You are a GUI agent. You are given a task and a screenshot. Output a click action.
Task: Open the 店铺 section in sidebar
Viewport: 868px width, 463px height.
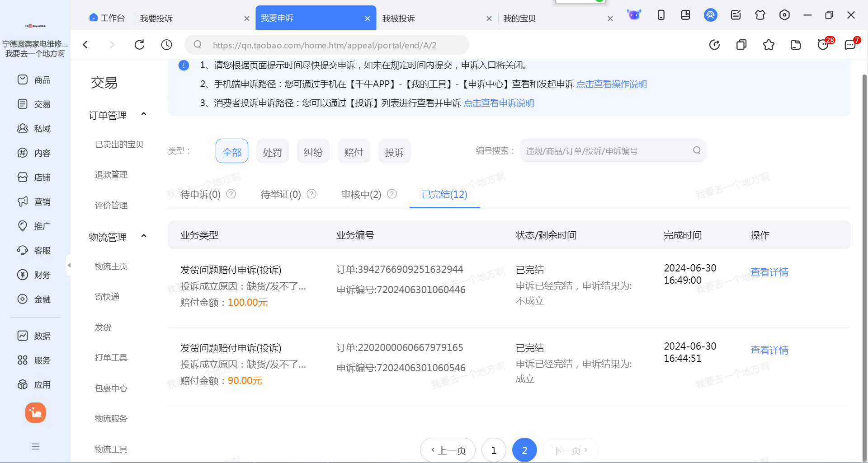tap(34, 178)
